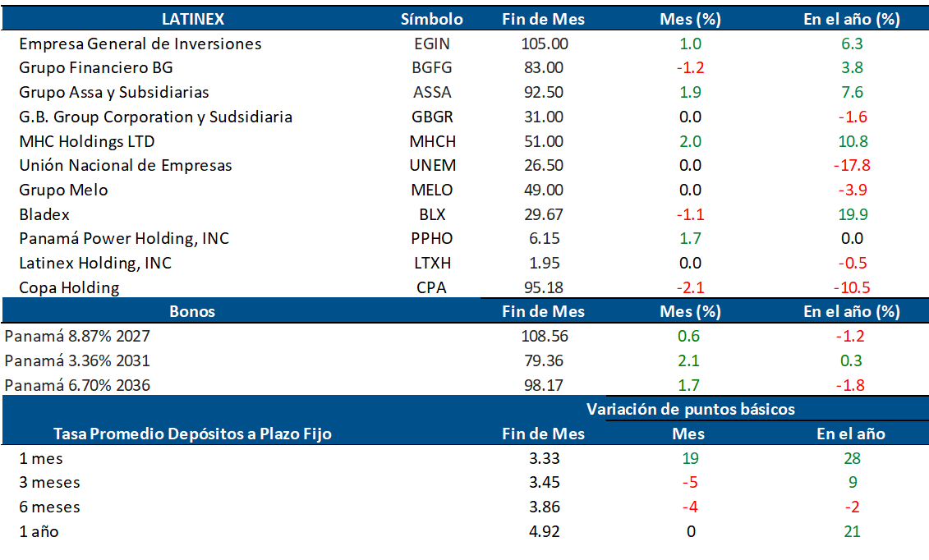Select Tasa Promedio Depósitos a Plazo Fijo header
This screenshot has height=560, width=929.
tap(192, 434)
